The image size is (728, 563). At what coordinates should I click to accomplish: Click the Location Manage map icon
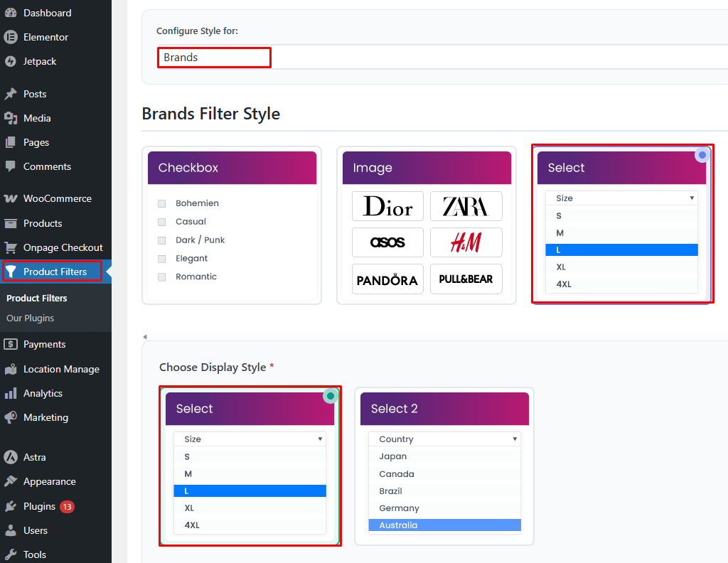click(11, 369)
